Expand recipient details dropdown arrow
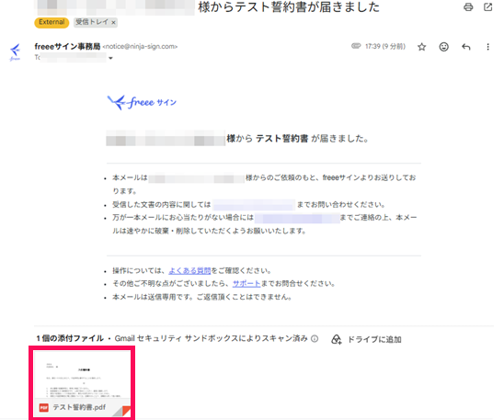 tap(110, 58)
